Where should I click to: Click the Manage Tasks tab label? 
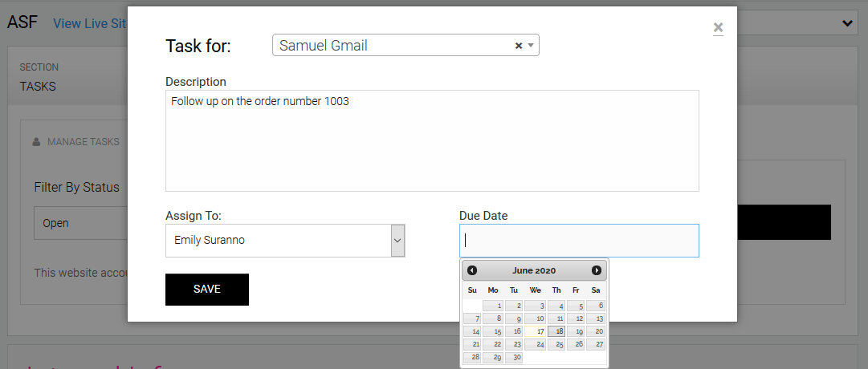click(84, 142)
